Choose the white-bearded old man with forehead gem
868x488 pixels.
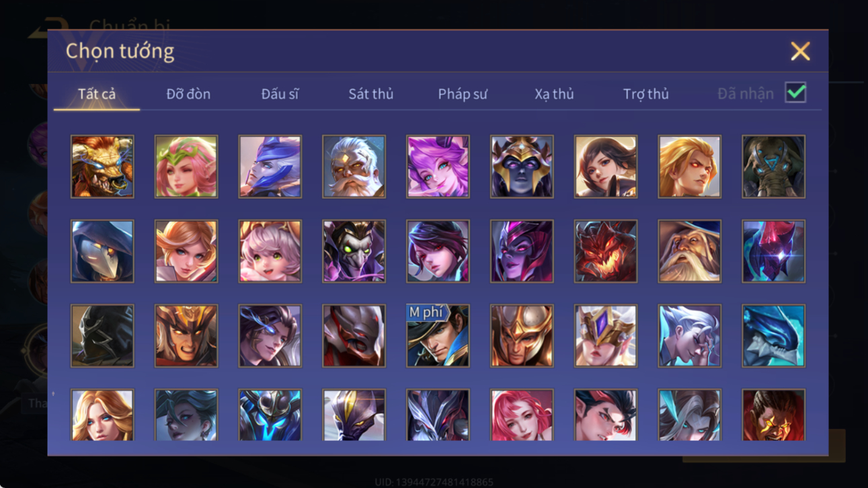(x=354, y=167)
